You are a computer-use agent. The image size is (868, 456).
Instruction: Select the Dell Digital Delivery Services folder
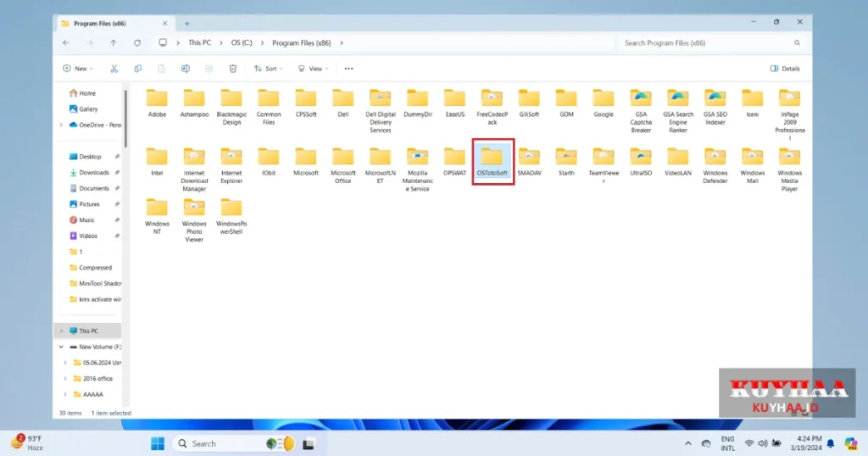[x=381, y=111]
